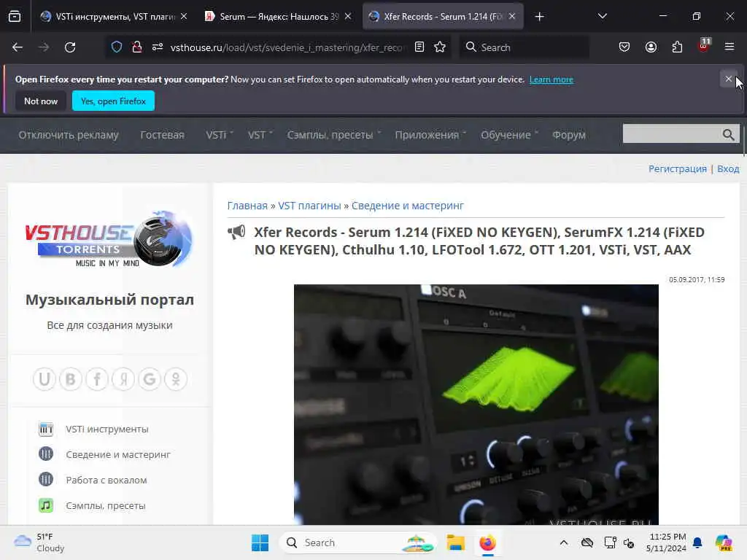Open the Learn more link
The image size is (747, 560).
(x=551, y=79)
